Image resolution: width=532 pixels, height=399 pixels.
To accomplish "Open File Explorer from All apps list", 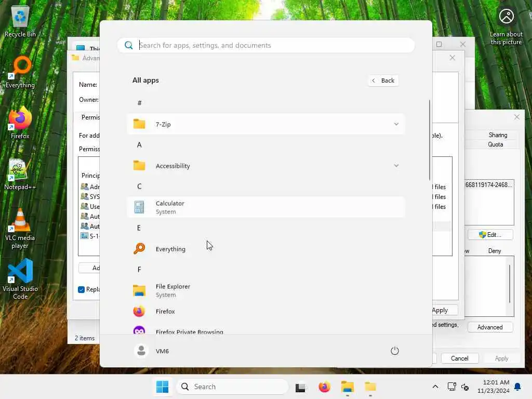I will (265, 290).
